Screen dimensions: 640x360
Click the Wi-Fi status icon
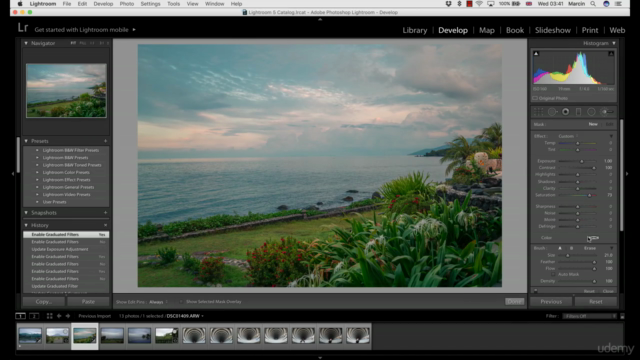coord(479,4)
